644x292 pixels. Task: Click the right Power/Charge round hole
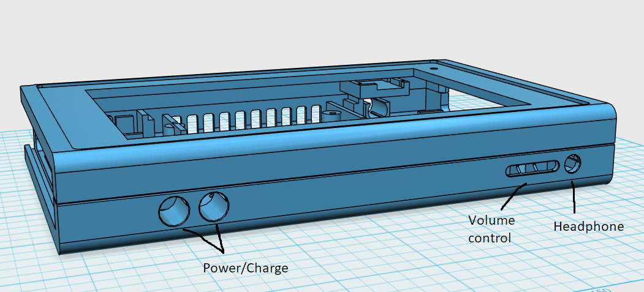(214, 207)
